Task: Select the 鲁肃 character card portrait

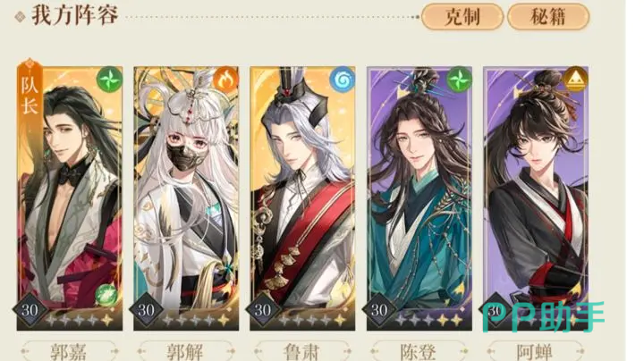Action: click(x=302, y=198)
